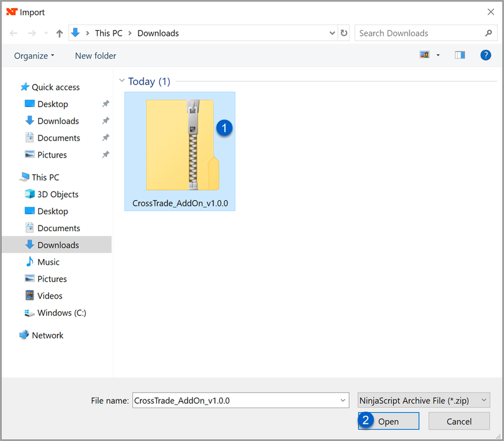Screen dimensions: 504x441
Task: Click the Help question mark icon
Action: click(486, 55)
